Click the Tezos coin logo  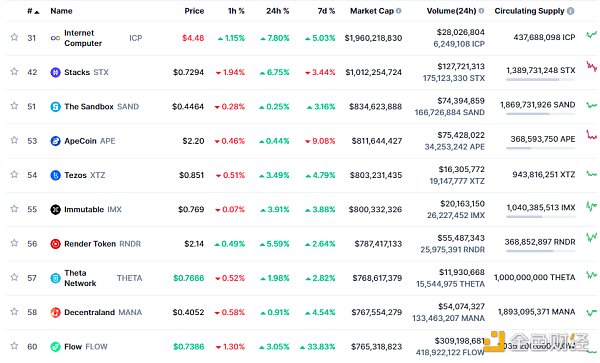[55, 175]
